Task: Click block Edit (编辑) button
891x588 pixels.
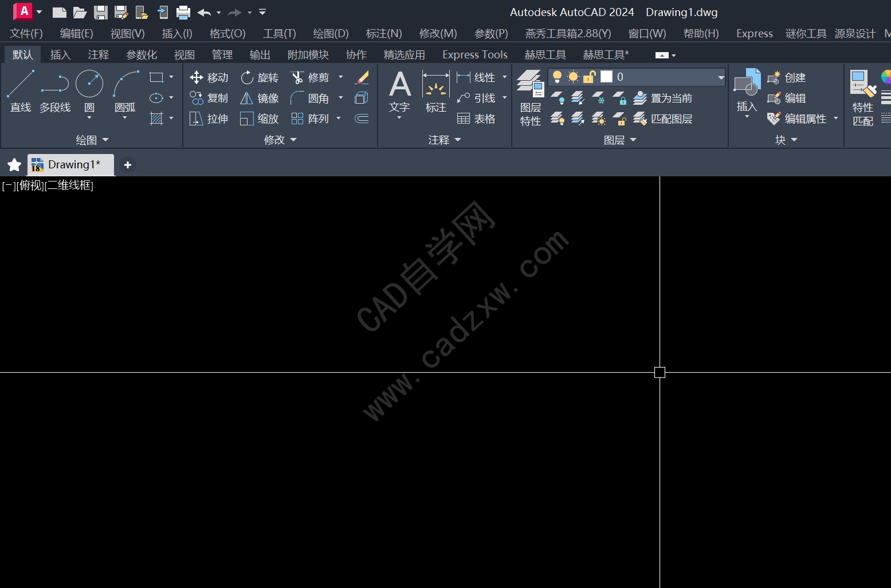Action: 787,98
